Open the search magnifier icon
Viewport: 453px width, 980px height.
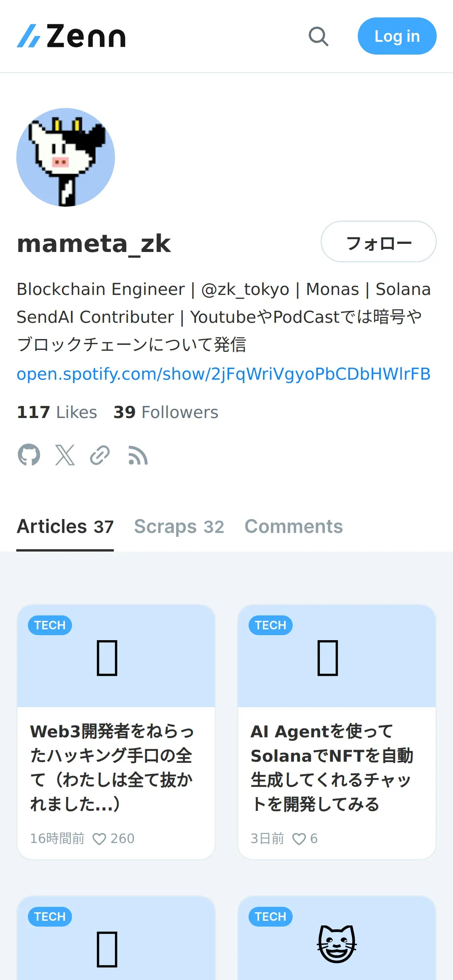pyautogui.click(x=318, y=36)
